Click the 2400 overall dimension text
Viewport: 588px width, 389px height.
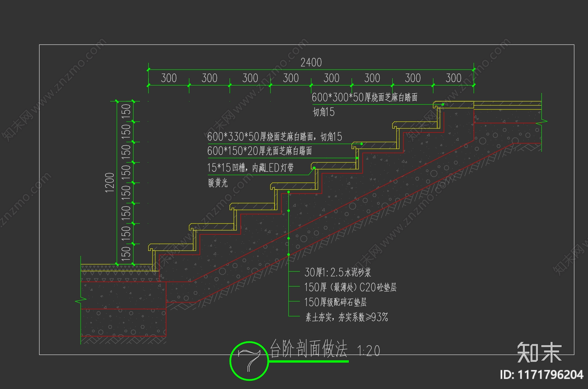(311, 63)
